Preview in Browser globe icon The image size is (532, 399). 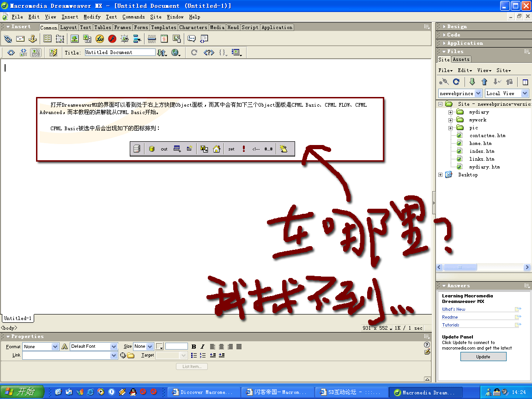pyautogui.click(x=175, y=53)
